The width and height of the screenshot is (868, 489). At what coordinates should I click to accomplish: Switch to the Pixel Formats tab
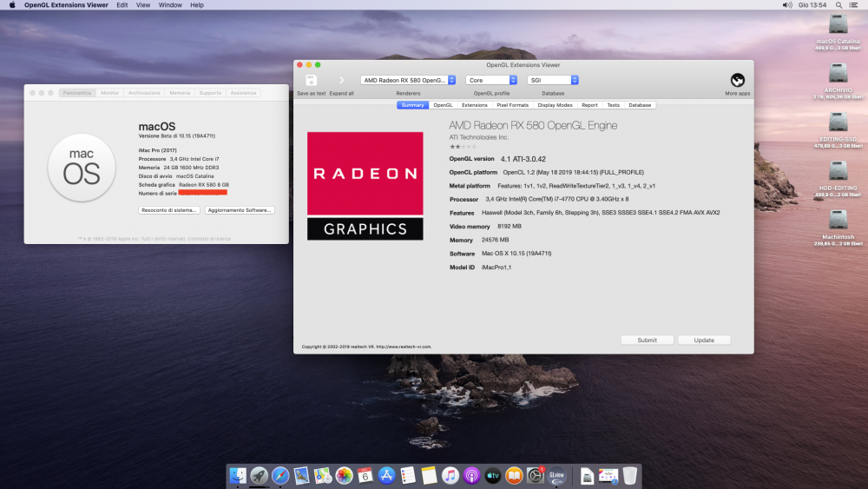click(513, 105)
